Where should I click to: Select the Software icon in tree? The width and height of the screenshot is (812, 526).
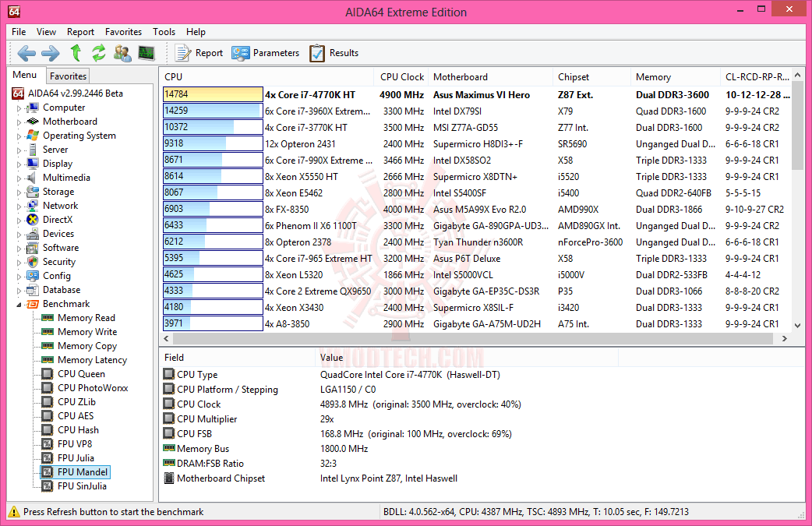pos(33,248)
